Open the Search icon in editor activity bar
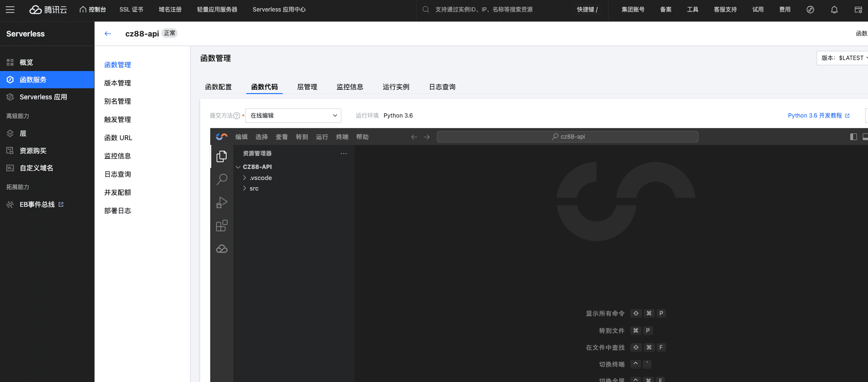Viewport: 868px width, 382px height. point(221,179)
